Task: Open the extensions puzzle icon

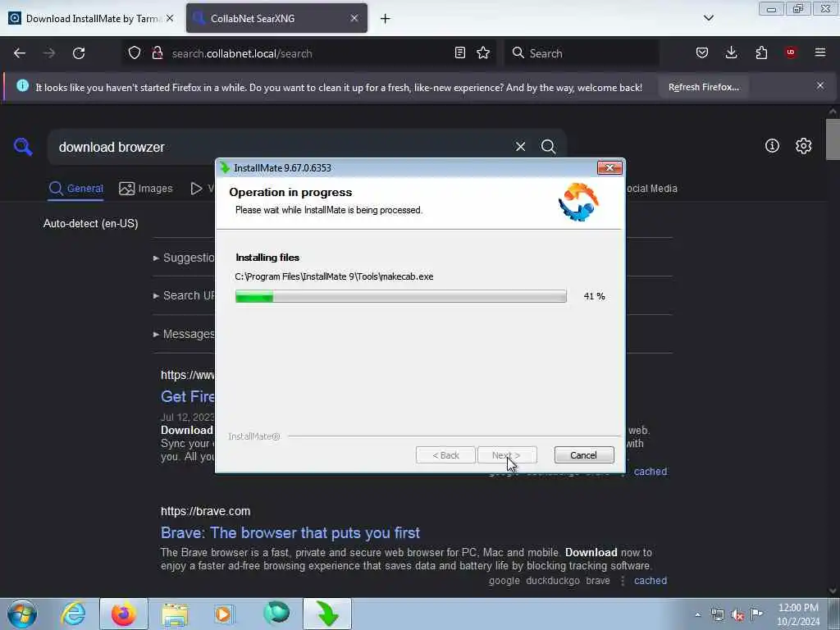Action: pyautogui.click(x=761, y=52)
